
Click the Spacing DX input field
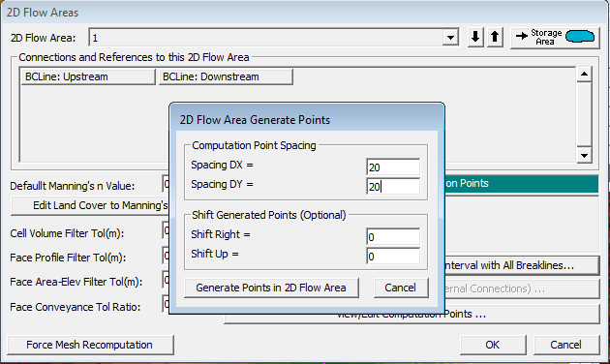(x=393, y=167)
